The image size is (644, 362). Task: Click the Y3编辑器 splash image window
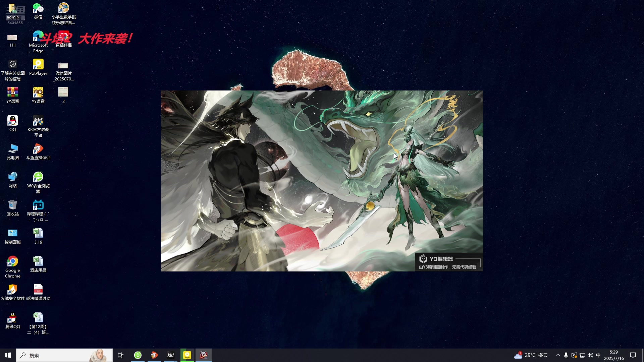(x=322, y=181)
